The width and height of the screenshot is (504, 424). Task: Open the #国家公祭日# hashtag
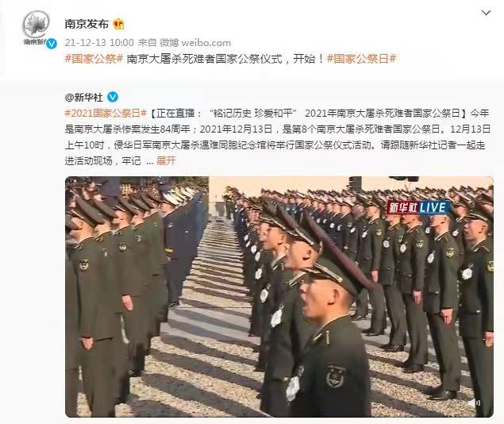point(361,59)
